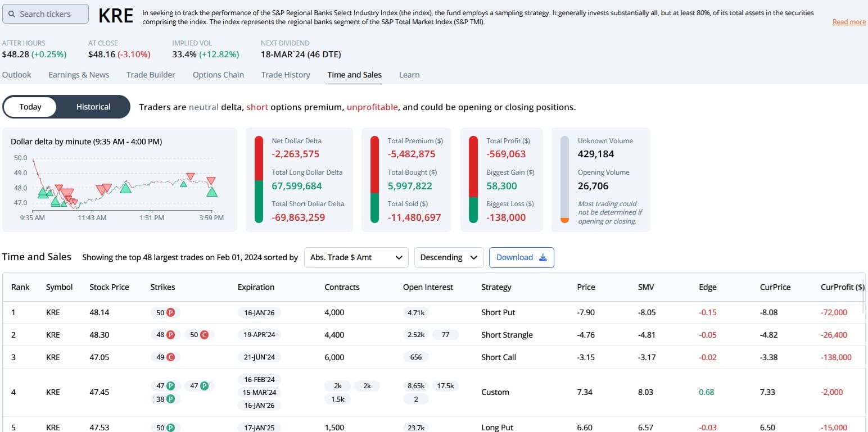The height and width of the screenshot is (432, 868).
Task: Focus the Search tickers field
Action: [46, 14]
